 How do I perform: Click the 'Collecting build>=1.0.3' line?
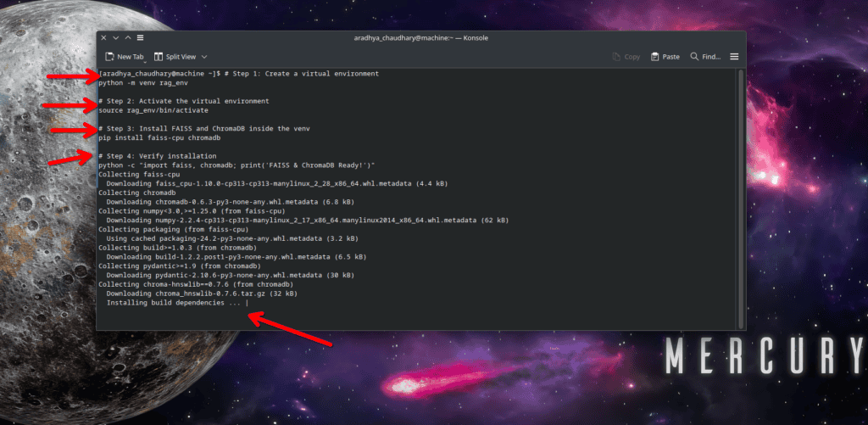click(178, 248)
